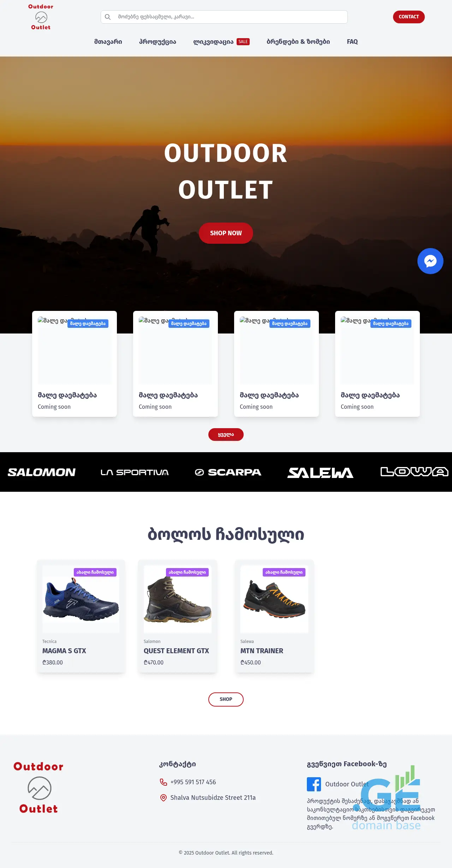The height and width of the screenshot is (868, 452).
Task: Click the Salomon brand logo
Action: 42,472
